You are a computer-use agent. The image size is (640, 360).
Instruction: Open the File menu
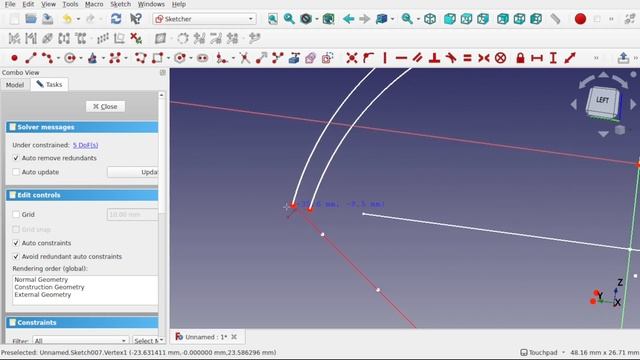[x=10, y=4]
